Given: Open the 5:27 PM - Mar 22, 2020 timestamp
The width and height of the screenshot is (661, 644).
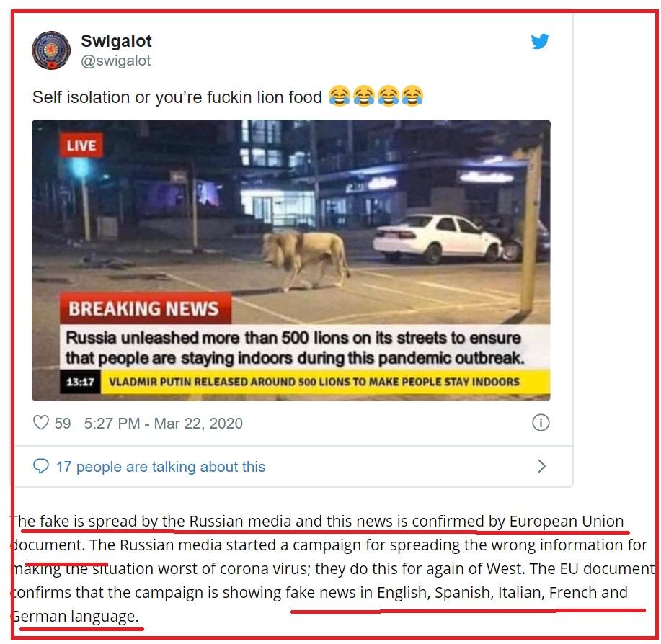Looking at the screenshot, I should [x=163, y=424].
